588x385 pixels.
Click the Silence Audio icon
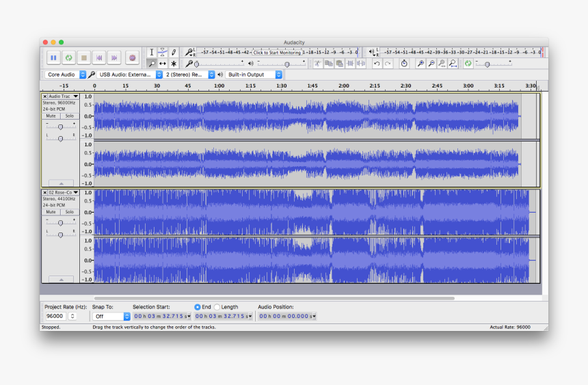[x=361, y=64]
